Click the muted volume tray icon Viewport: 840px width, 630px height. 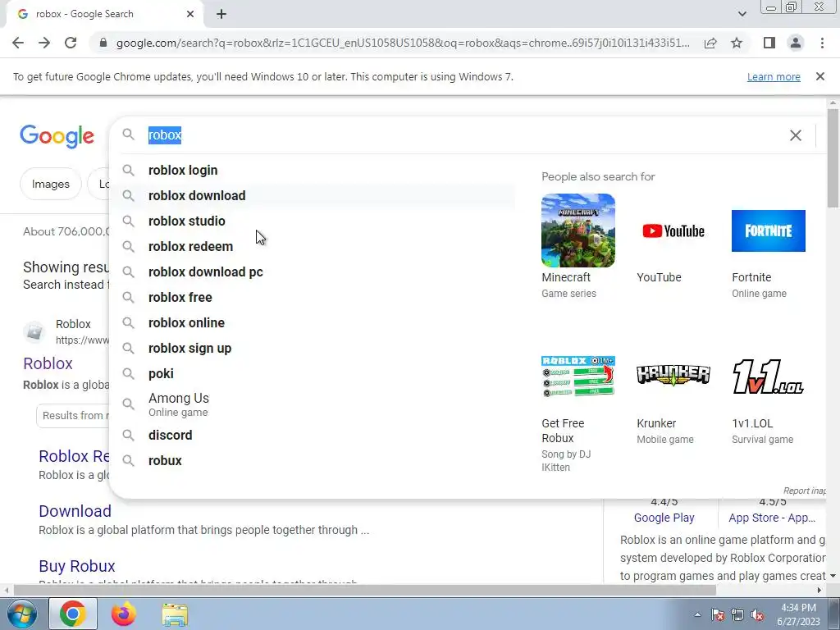coord(757,614)
